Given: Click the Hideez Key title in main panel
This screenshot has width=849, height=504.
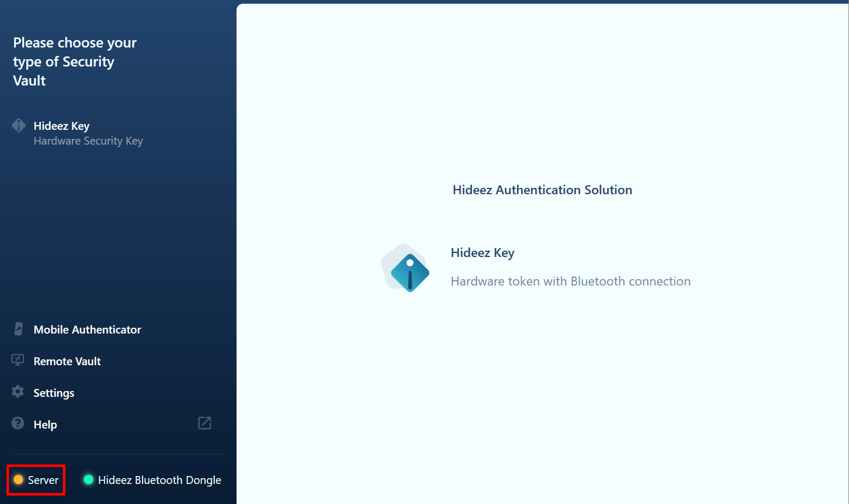Looking at the screenshot, I should click(x=482, y=253).
